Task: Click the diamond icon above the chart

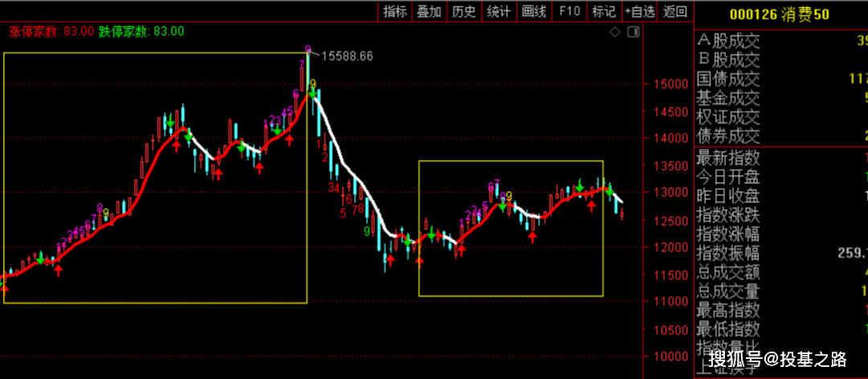Action: pos(615,32)
